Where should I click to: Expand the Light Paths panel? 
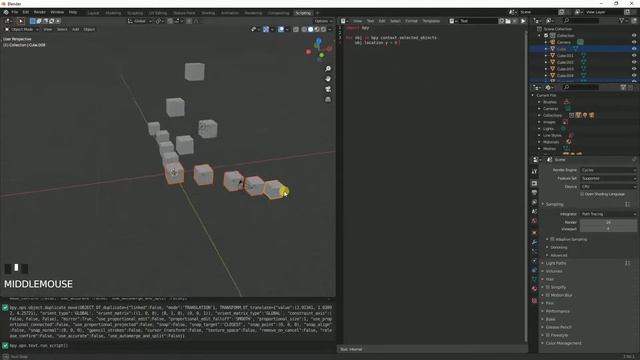(x=555, y=263)
